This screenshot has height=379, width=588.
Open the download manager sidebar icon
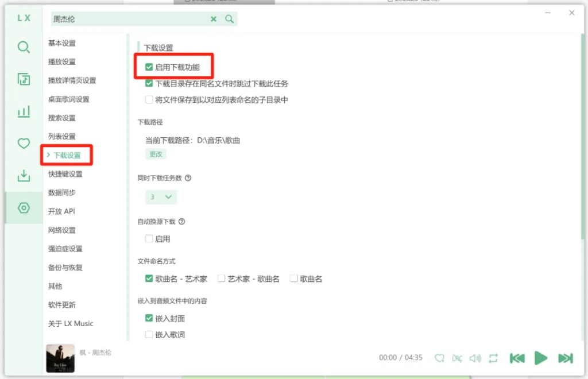point(24,176)
